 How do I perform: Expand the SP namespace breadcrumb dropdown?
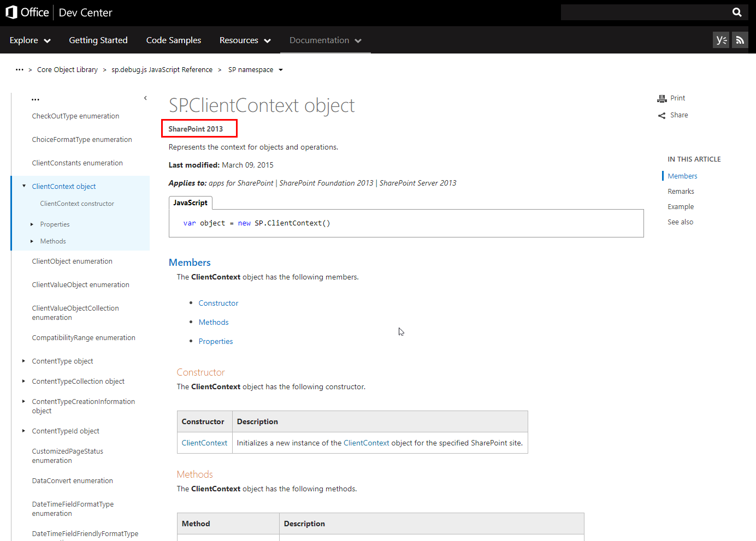tap(281, 70)
